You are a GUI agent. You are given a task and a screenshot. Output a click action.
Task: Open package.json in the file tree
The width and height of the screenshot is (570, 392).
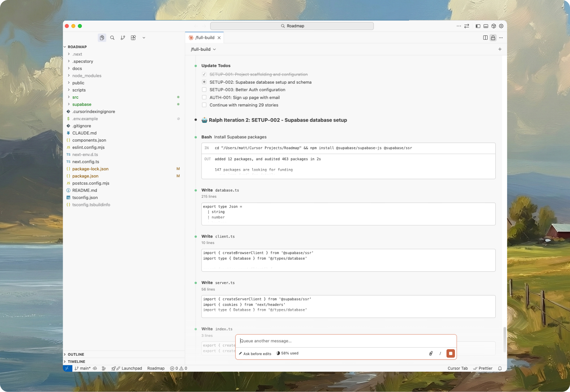pos(85,176)
